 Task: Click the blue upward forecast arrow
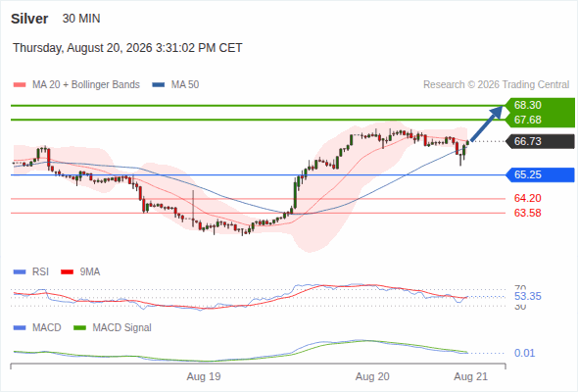pos(487,123)
